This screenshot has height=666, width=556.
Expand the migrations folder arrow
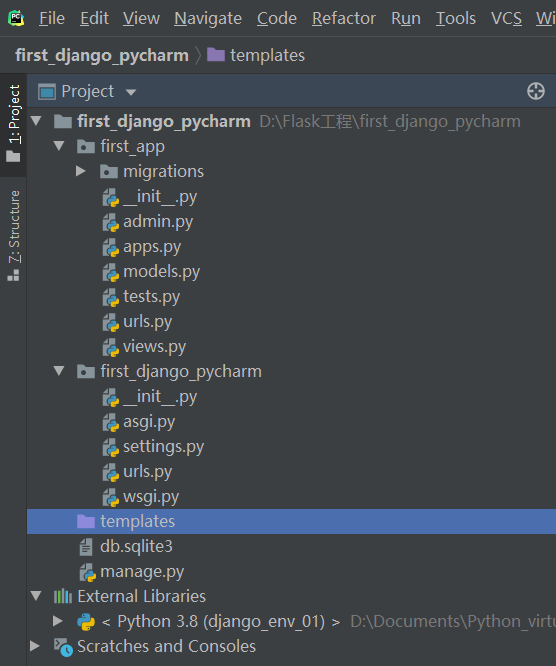[x=80, y=171]
